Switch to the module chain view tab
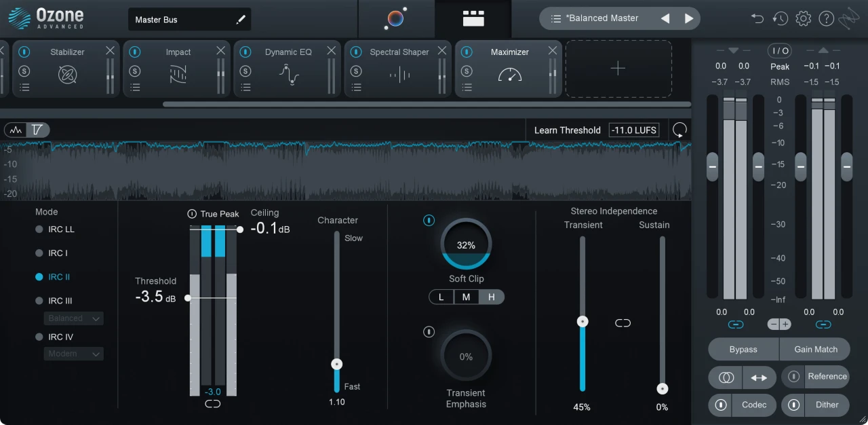The height and width of the screenshot is (425, 868). (x=473, y=18)
